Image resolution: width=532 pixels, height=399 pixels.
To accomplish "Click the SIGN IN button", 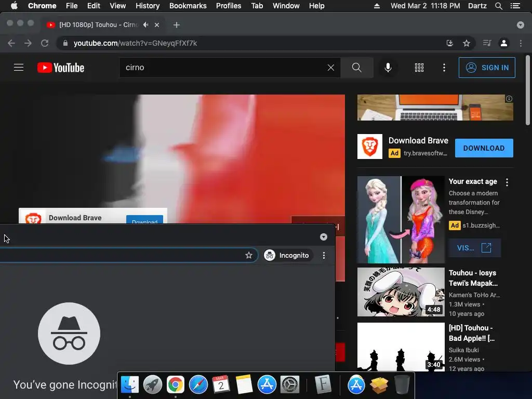I will 487,68.
